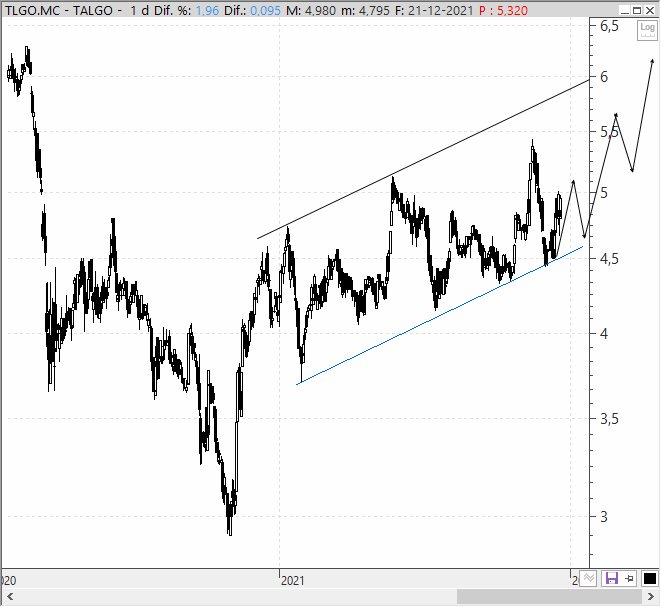Click the 4,5 price axis label
Screen dimensions: 661x607
[609, 259]
